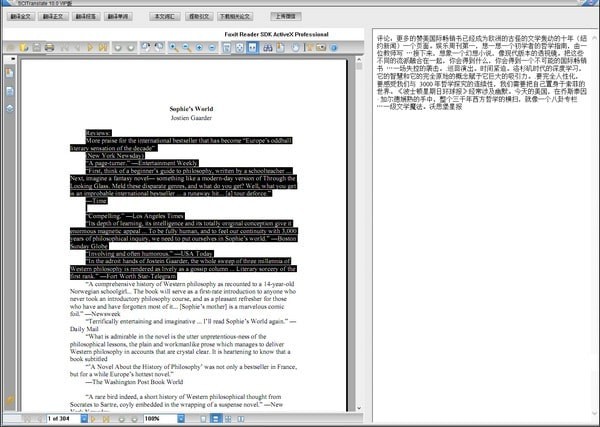Click page number field showing 1 of 304

pyautogui.click(x=64, y=419)
